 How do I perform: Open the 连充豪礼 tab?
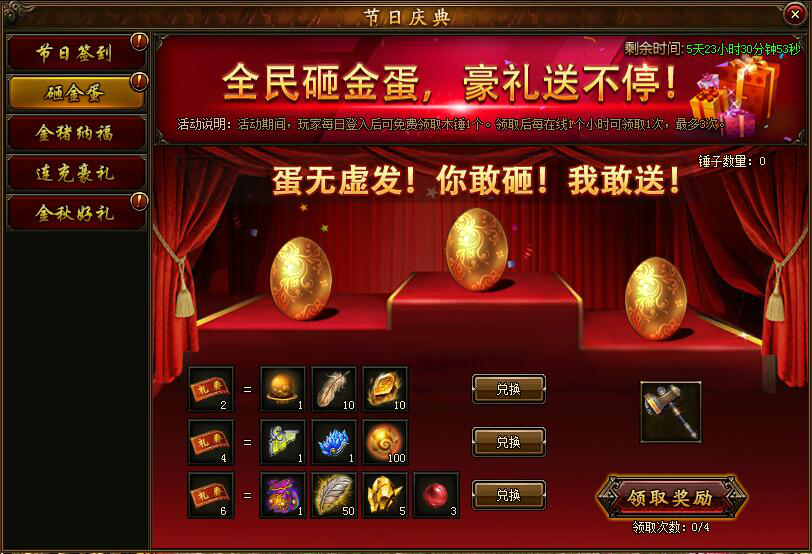(x=76, y=173)
